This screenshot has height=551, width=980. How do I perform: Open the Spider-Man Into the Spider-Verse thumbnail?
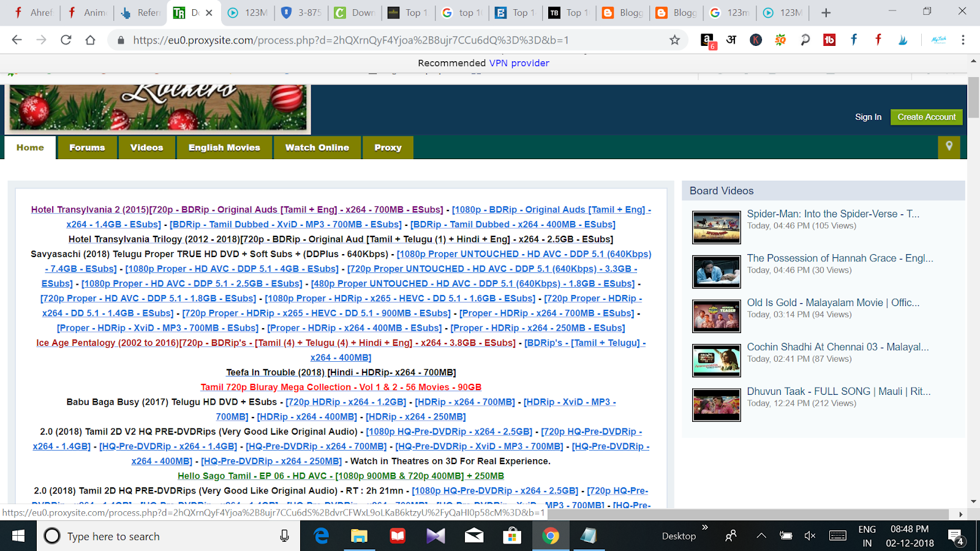[x=717, y=227]
